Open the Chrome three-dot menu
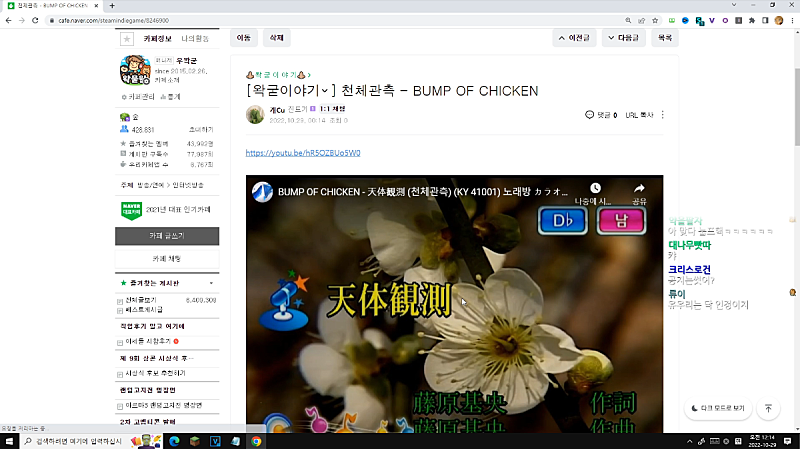Viewport: 800px width, 449px height. [792, 20]
